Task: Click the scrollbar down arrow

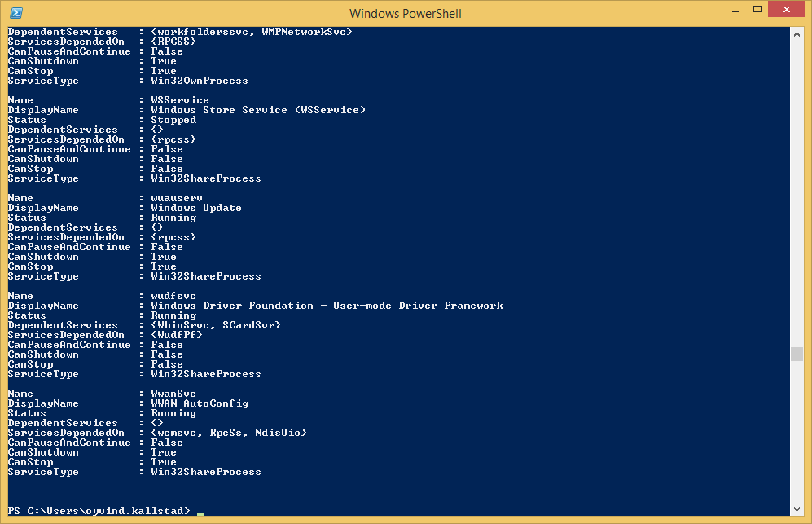Action: 797,509
